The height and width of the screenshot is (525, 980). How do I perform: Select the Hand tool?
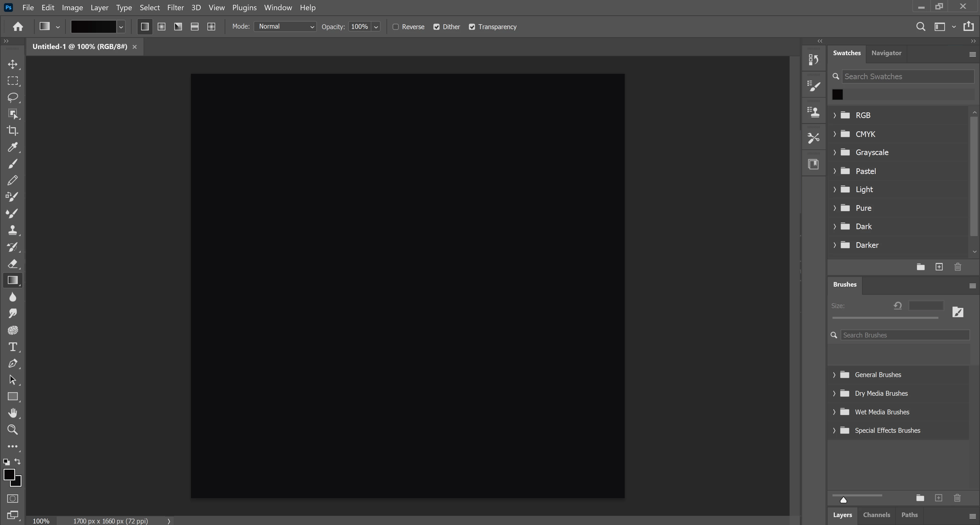pyautogui.click(x=13, y=413)
